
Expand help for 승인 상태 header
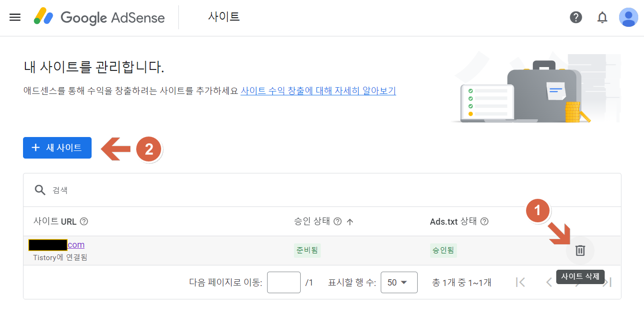click(x=338, y=221)
